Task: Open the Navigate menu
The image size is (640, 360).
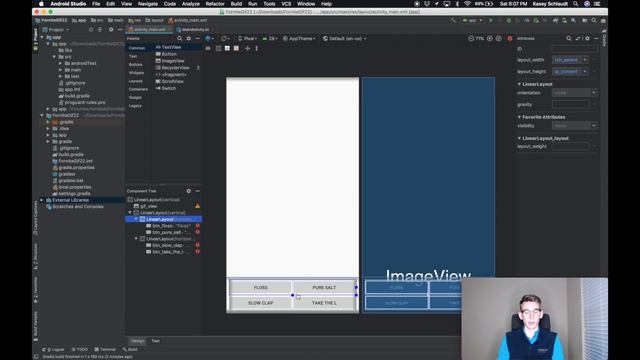Action: (148, 4)
